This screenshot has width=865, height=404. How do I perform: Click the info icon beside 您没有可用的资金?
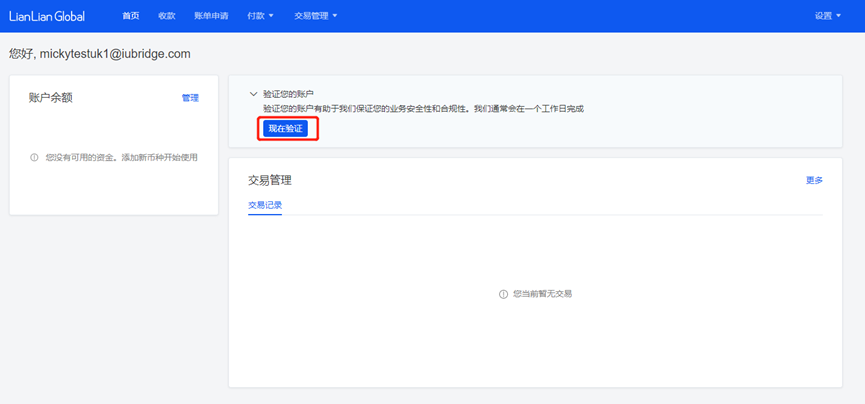[34, 158]
